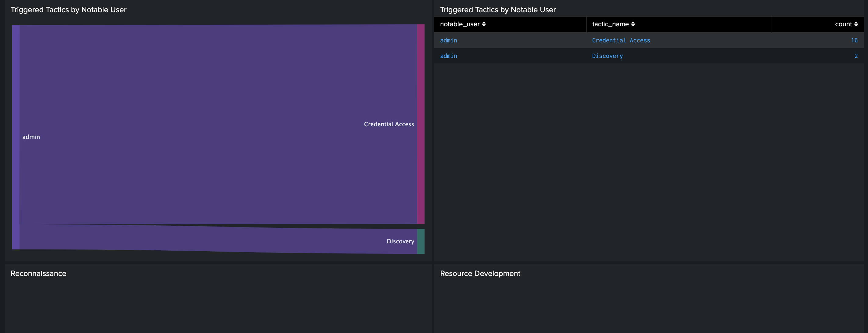This screenshot has height=333, width=868.
Task: Click the admin label in Sankey chart
Action: point(31,137)
